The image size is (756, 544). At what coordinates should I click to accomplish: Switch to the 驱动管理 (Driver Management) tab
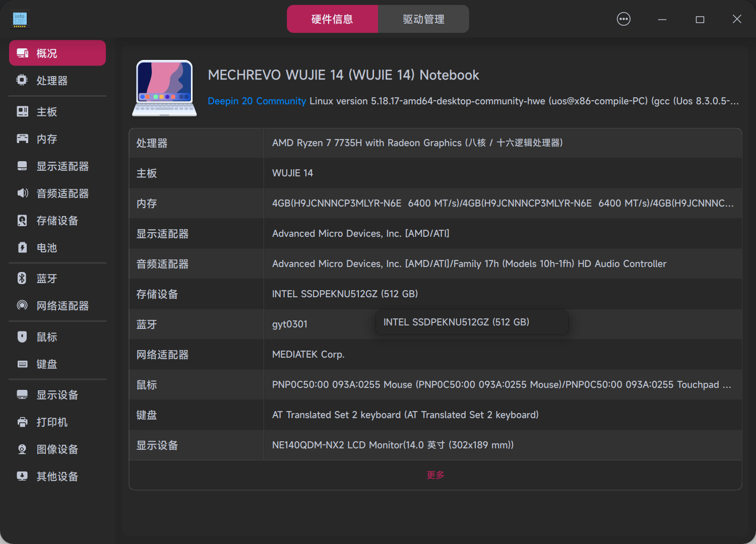pyautogui.click(x=423, y=19)
